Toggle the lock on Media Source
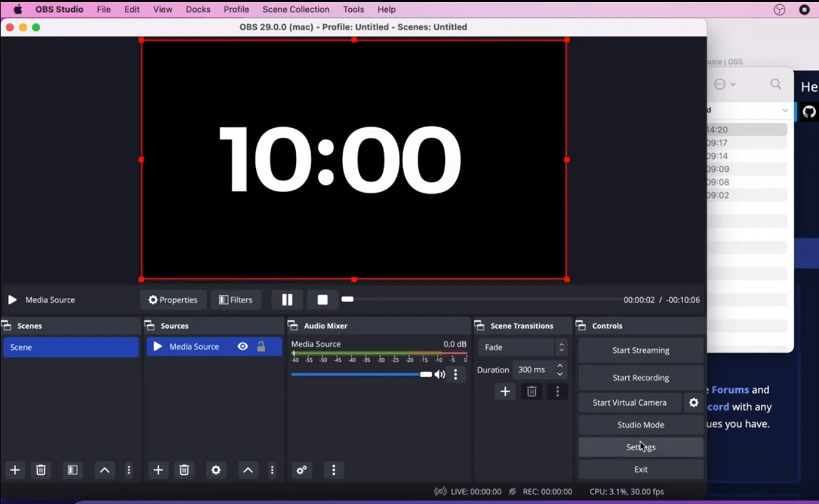This screenshot has height=504, width=819. pos(261,346)
